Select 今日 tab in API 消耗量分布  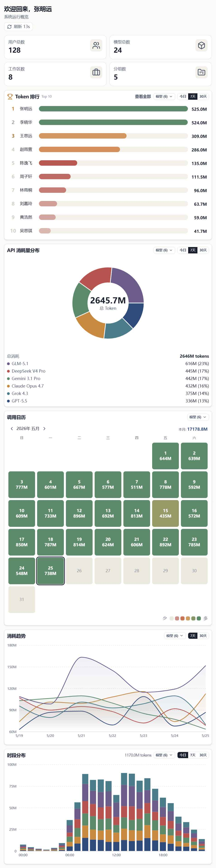[183, 250]
